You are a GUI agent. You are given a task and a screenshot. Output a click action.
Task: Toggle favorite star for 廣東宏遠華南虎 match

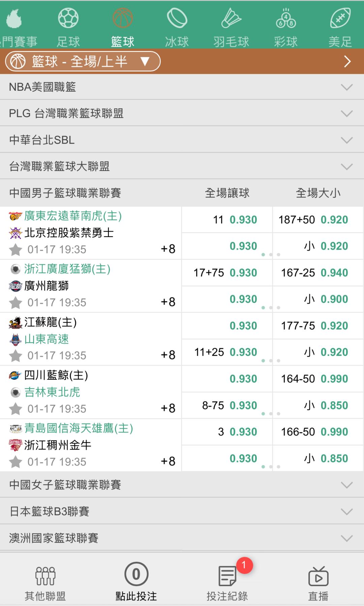(x=16, y=250)
